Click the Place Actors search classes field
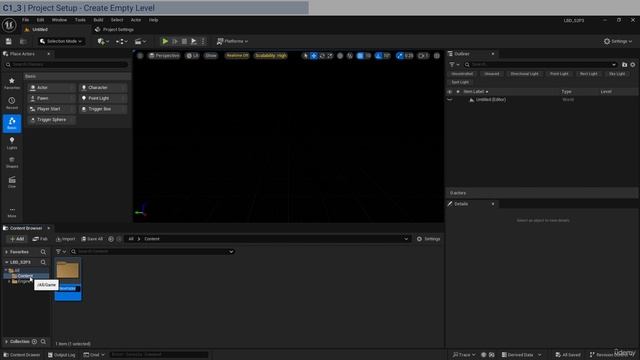The height and width of the screenshot is (360, 640). [67, 64]
